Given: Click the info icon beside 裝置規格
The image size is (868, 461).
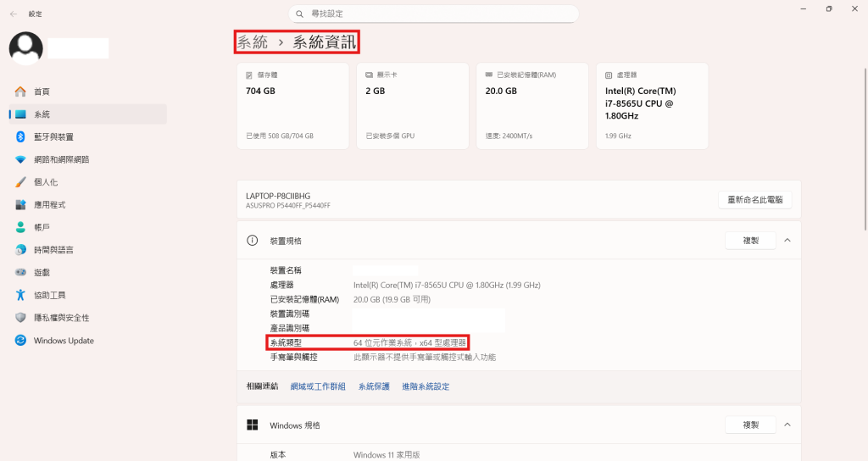Looking at the screenshot, I should coord(253,240).
